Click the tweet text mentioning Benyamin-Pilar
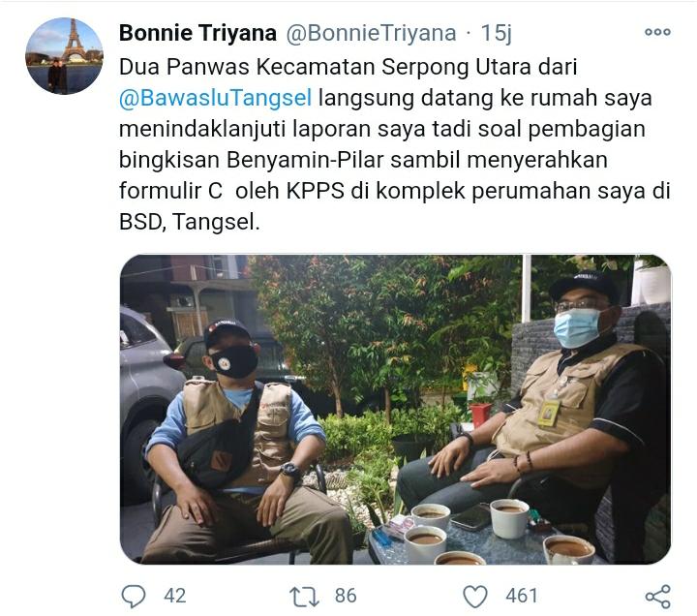Image resolution: width=697 pixels, height=616 pixels. pyautogui.click(x=363, y=160)
